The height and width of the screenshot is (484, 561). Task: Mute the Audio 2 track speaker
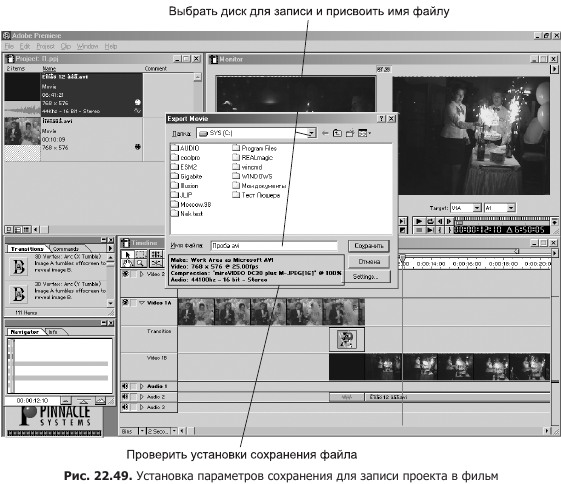(125, 397)
